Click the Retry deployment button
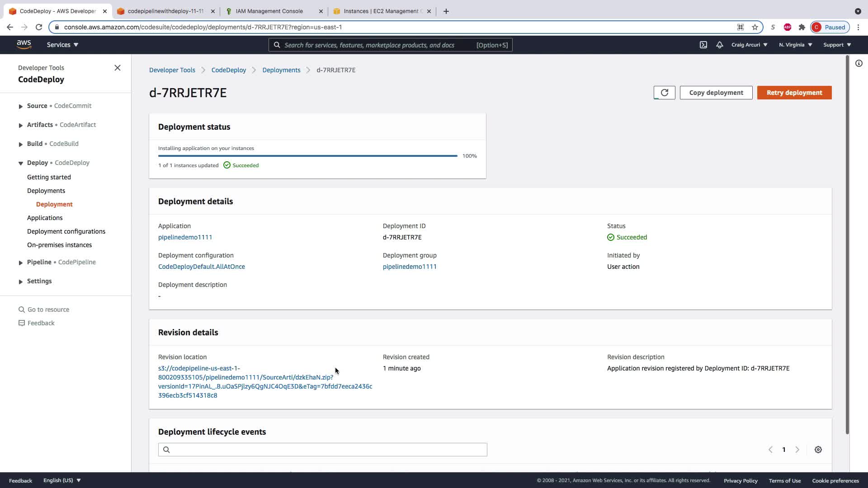868x488 pixels. (794, 93)
